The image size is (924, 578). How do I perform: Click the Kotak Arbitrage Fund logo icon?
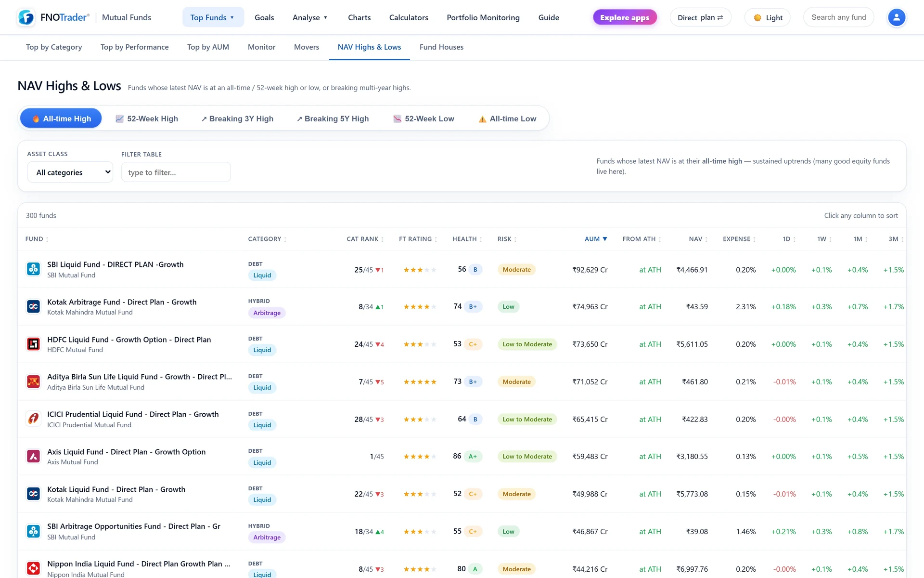pos(33,306)
